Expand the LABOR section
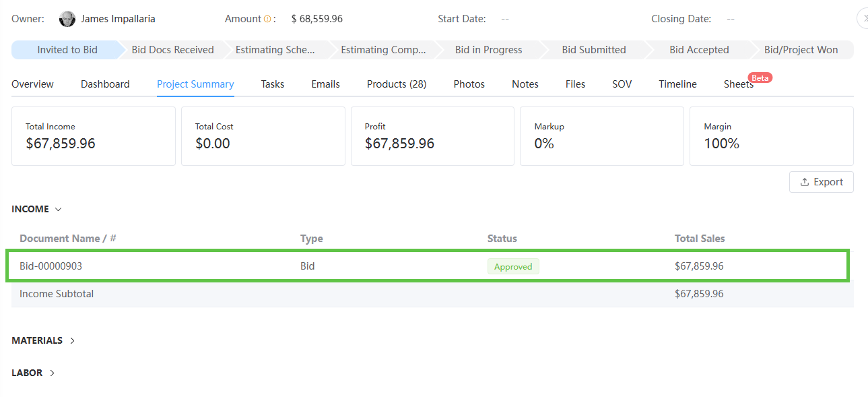The width and height of the screenshot is (868, 397). pyautogui.click(x=52, y=373)
